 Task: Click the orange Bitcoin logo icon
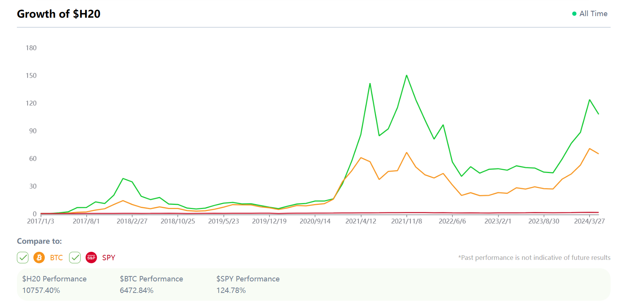(39, 258)
